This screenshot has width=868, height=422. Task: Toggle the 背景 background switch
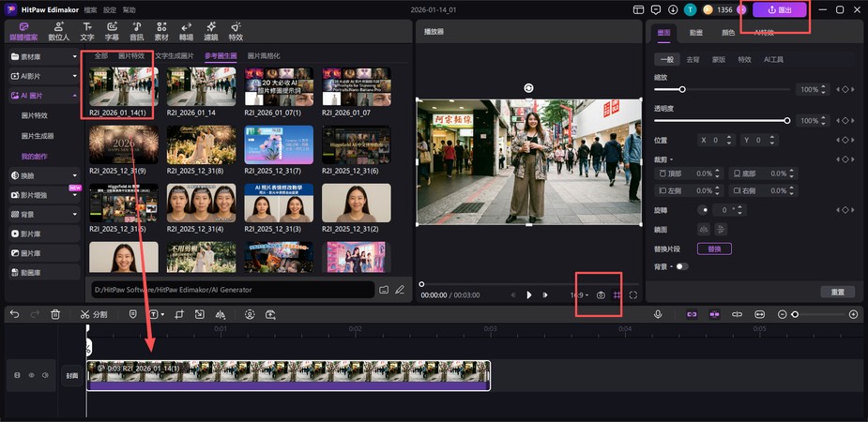681,266
